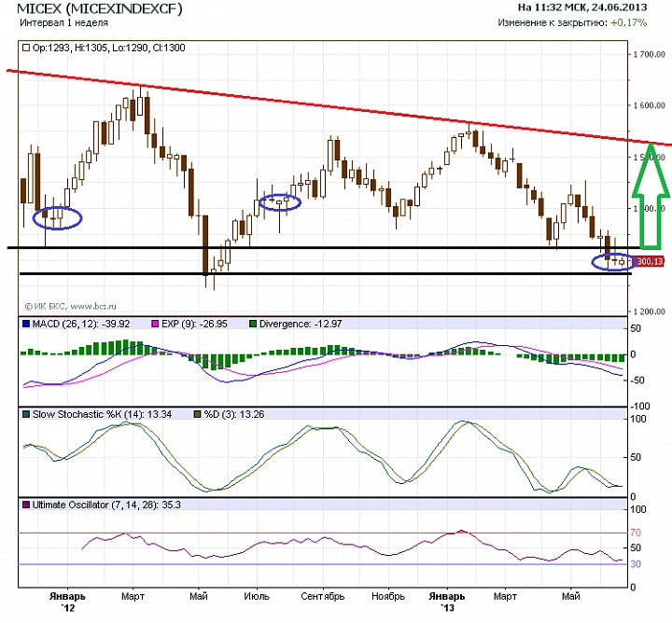
Task: Click the Июль label on time axis
Action: point(256,595)
